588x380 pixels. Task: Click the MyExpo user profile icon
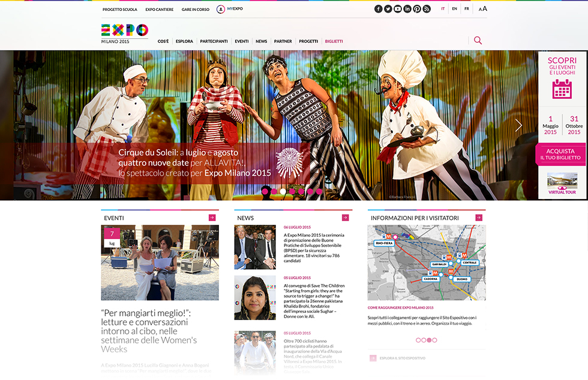coord(221,9)
